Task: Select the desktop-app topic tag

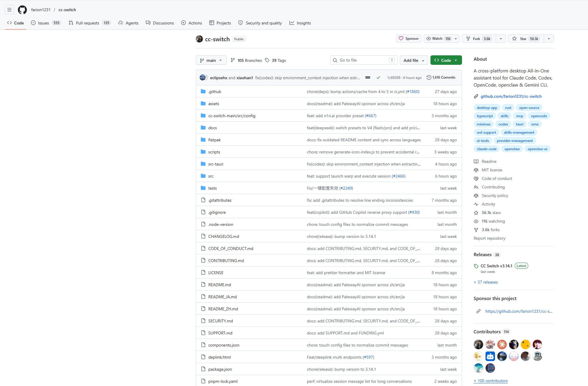Action: click(487, 108)
